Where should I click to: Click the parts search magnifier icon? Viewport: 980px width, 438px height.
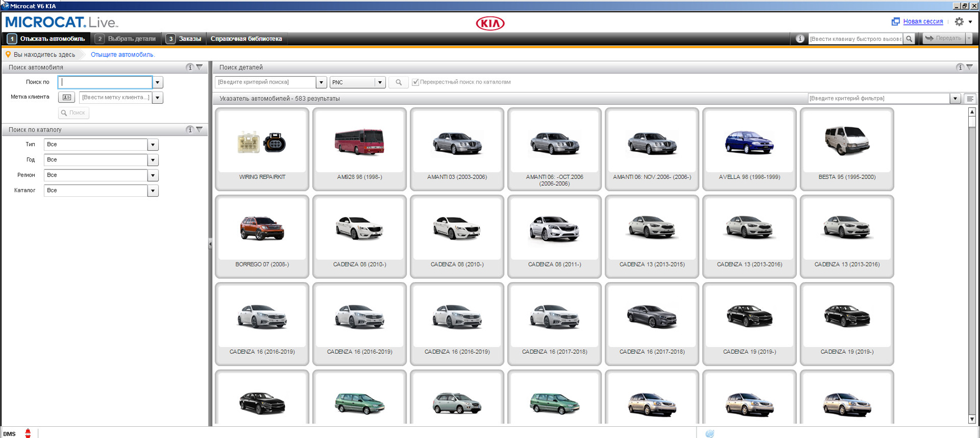click(x=399, y=82)
